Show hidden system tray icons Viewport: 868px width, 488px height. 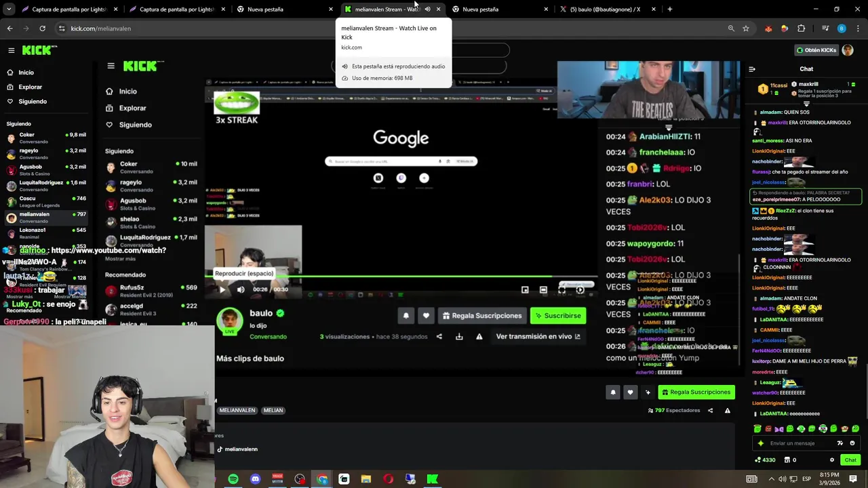[x=770, y=479]
